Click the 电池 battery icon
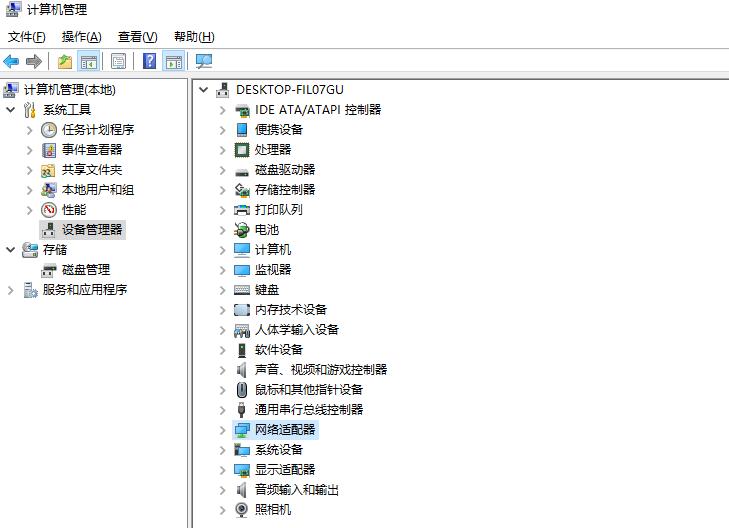729x528 pixels. tap(242, 230)
